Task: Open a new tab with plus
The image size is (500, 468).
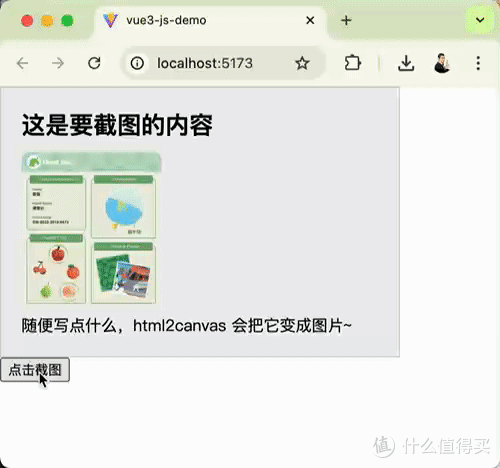Action: tap(346, 21)
